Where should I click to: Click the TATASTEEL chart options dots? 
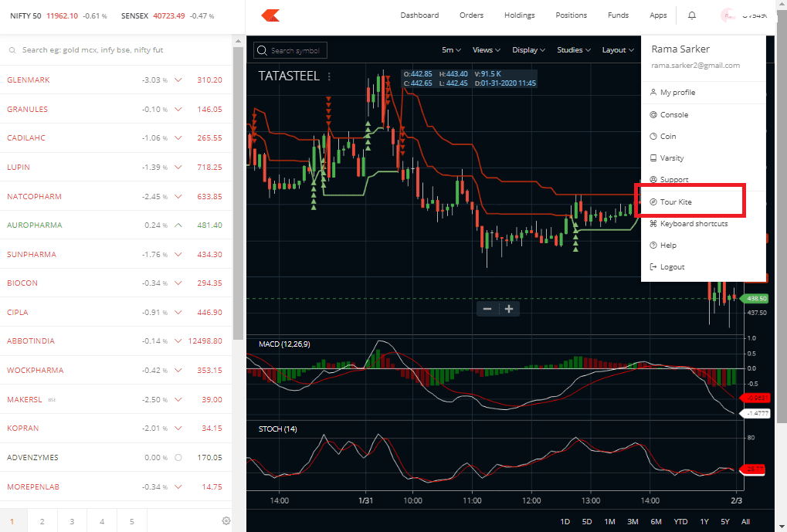pyautogui.click(x=329, y=76)
